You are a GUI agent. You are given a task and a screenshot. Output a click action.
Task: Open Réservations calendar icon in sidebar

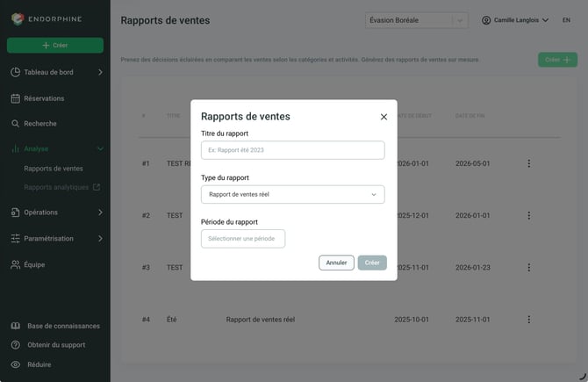click(x=16, y=98)
